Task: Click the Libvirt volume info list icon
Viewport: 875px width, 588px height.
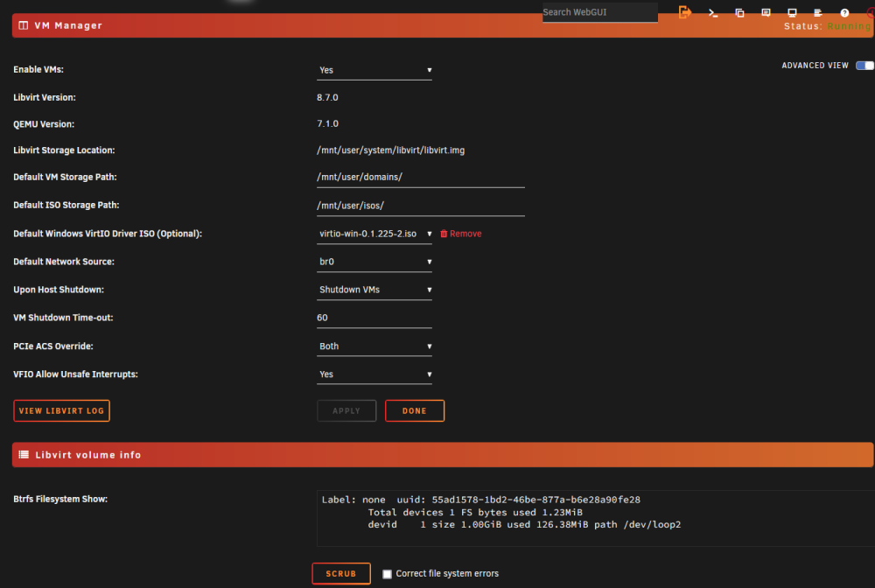Action: pos(24,455)
